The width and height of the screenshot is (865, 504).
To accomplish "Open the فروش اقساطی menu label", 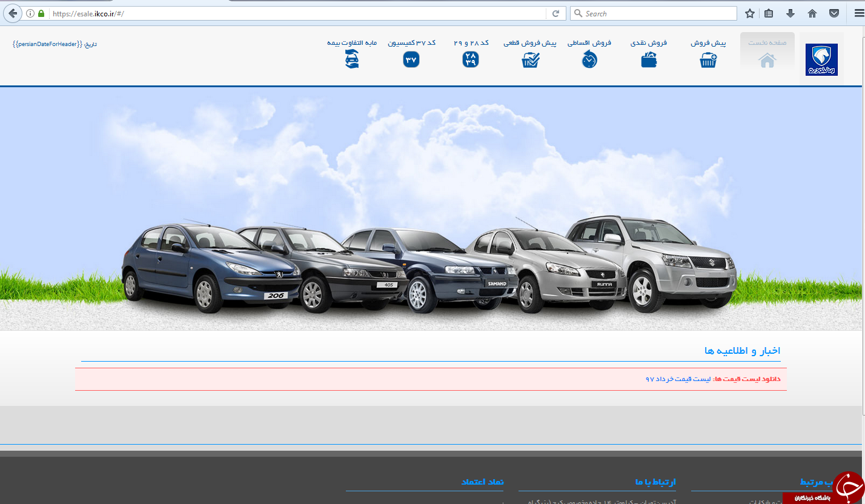I will click(x=589, y=42).
